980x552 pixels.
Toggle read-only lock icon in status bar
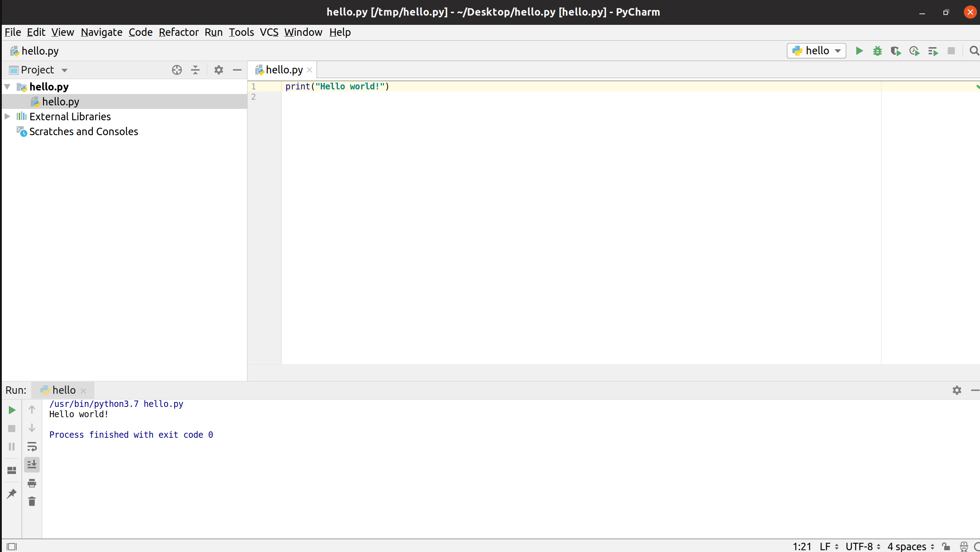coord(946,547)
